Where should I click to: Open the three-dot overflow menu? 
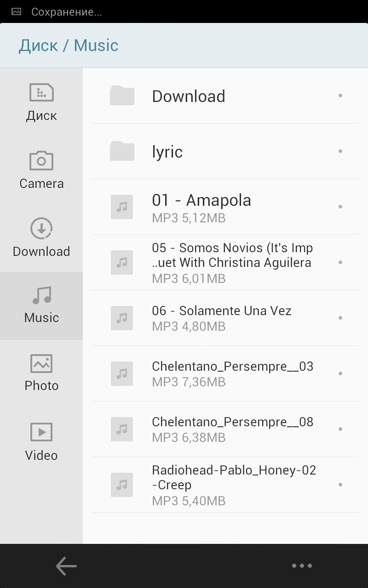click(x=302, y=566)
